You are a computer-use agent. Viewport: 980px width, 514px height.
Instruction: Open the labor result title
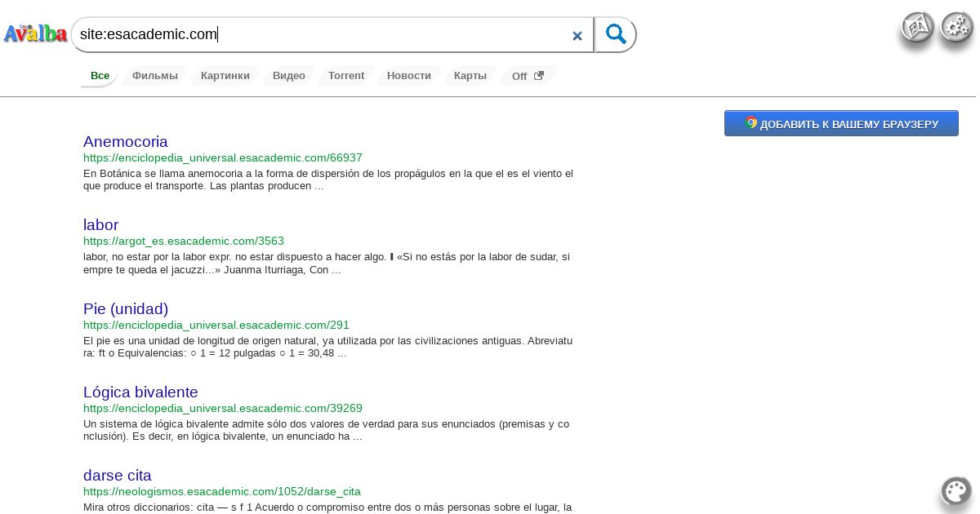[100, 224]
